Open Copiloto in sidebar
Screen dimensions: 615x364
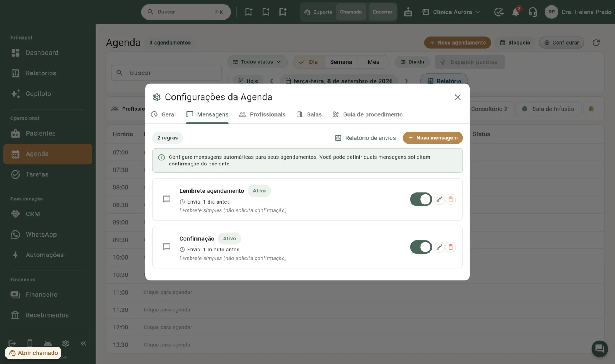point(48,94)
